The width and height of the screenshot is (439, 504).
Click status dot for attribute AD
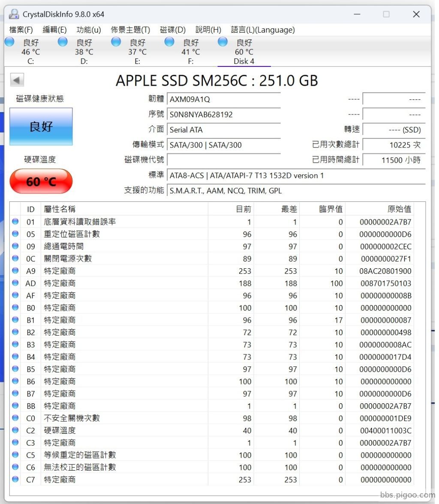pyautogui.click(x=15, y=283)
